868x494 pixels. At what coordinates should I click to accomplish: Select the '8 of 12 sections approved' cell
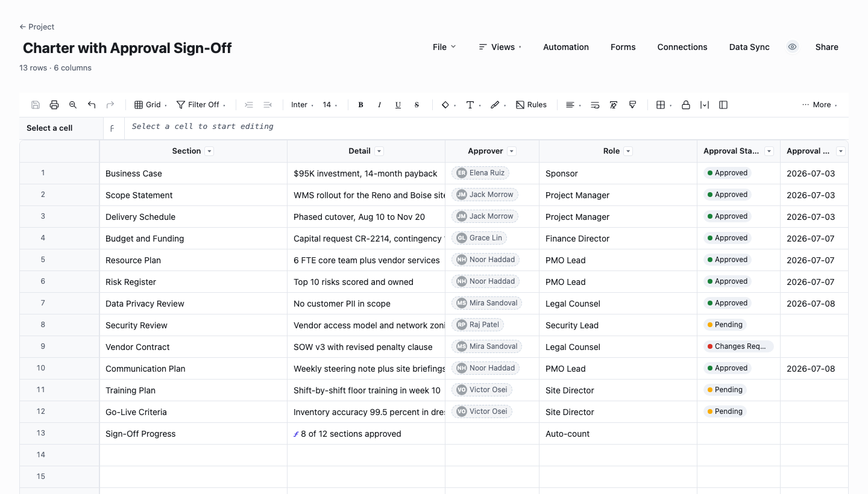pyautogui.click(x=366, y=434)
